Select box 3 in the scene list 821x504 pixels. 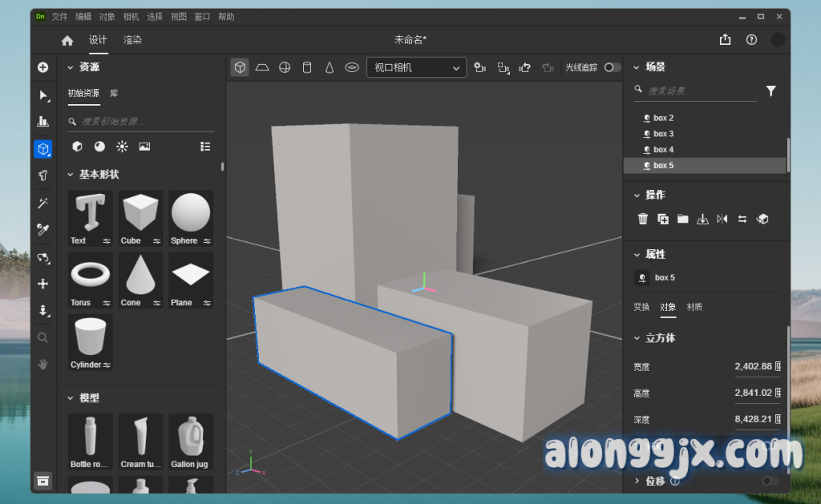[663, 134]
